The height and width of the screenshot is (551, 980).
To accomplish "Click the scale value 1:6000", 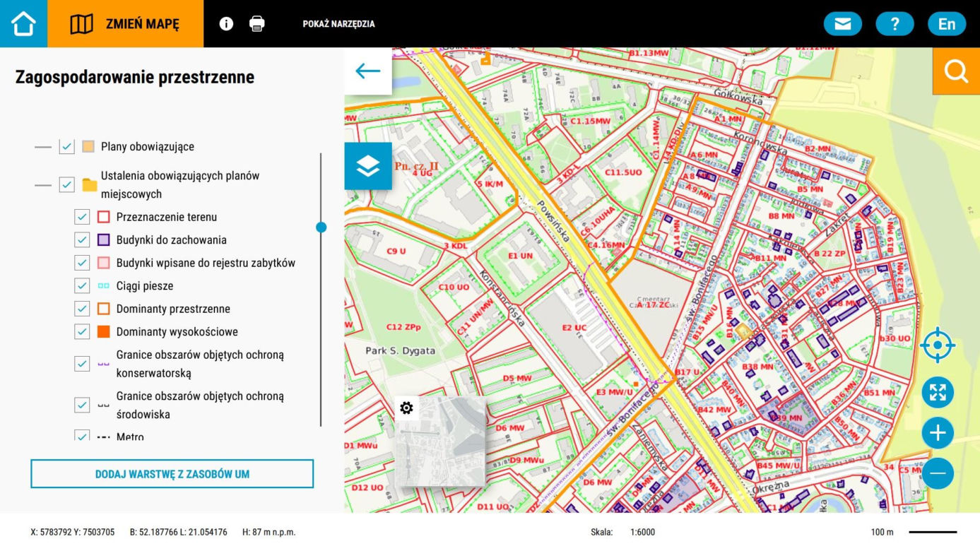I will click(x=642, y=533).
